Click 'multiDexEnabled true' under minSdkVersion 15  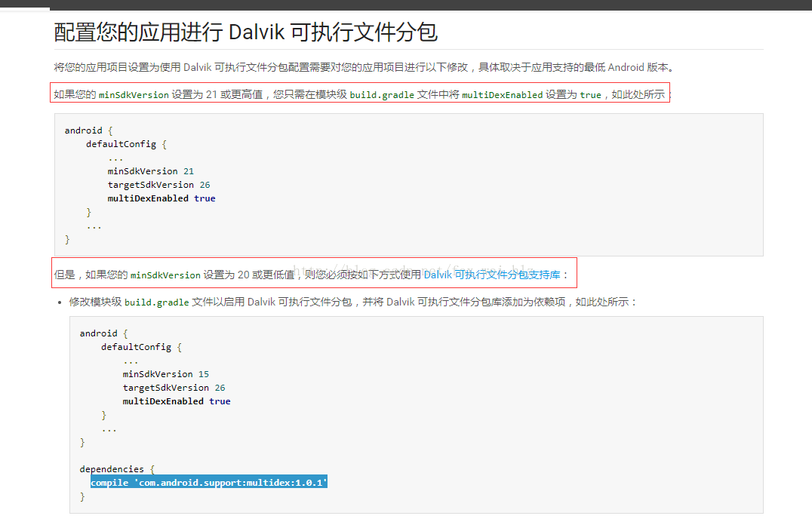[177, 401]
